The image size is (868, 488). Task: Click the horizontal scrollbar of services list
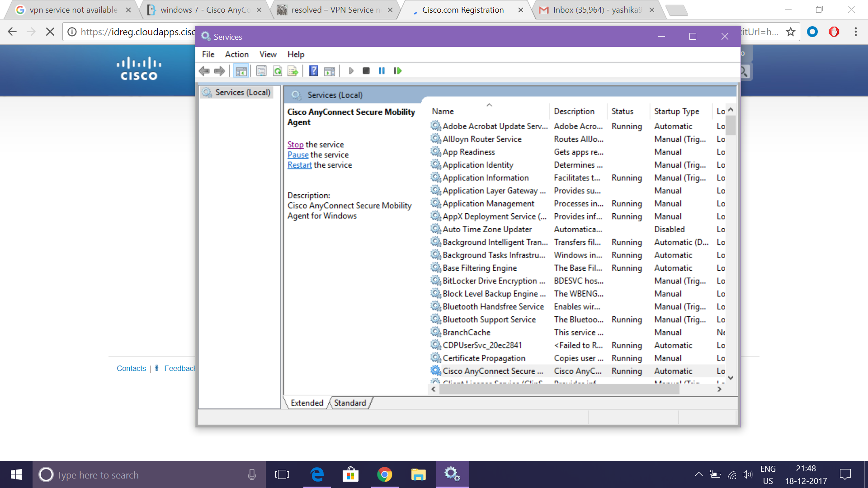(559, 389)
